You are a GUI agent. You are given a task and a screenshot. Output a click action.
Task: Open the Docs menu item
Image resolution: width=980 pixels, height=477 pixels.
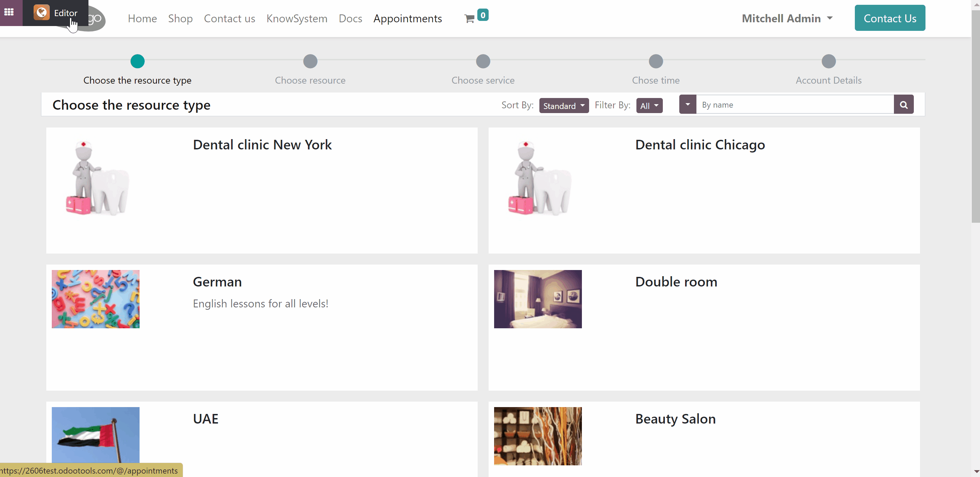350,18
